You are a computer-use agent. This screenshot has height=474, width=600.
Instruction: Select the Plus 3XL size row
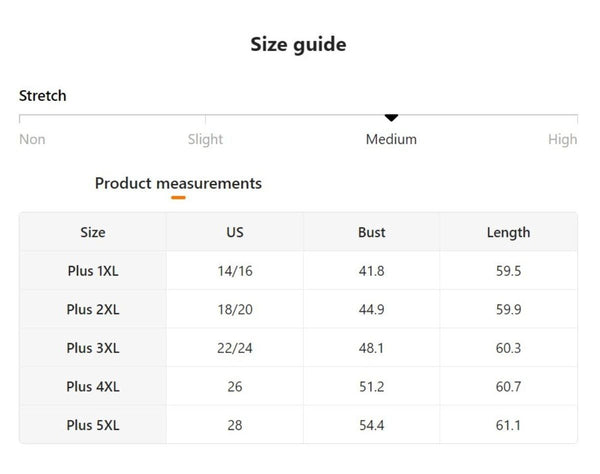coord(93,348)
